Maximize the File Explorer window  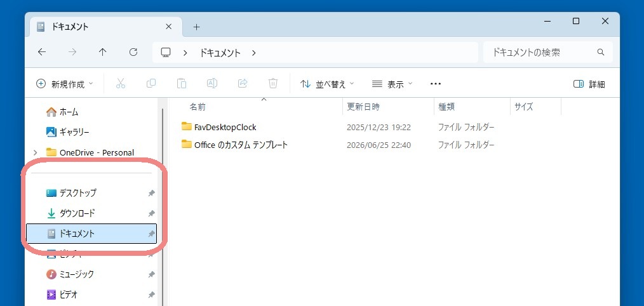(576, 21)
